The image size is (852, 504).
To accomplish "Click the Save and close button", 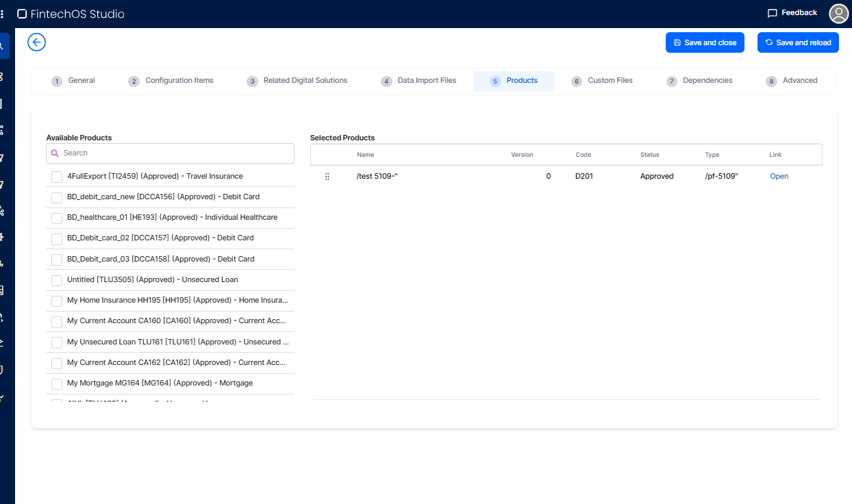I will point(705,42).
